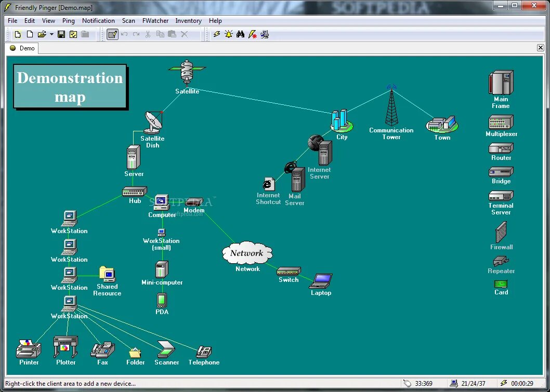Select the Terminal Server device icon

[x=501, y=196]
